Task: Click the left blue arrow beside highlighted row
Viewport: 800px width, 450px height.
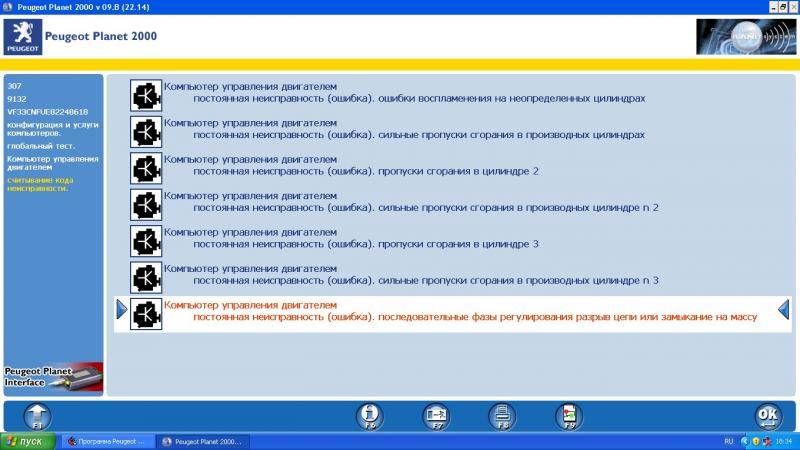Action: 122,310
